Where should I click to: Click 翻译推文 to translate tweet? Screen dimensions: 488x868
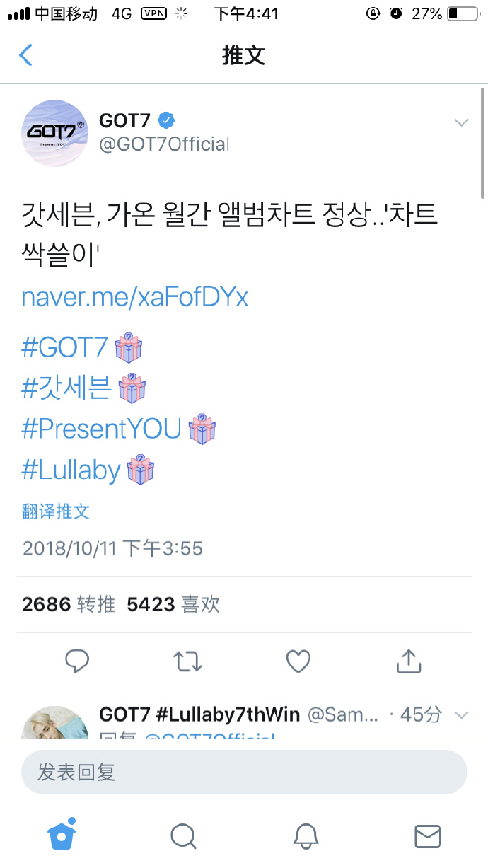pos(56,511)
